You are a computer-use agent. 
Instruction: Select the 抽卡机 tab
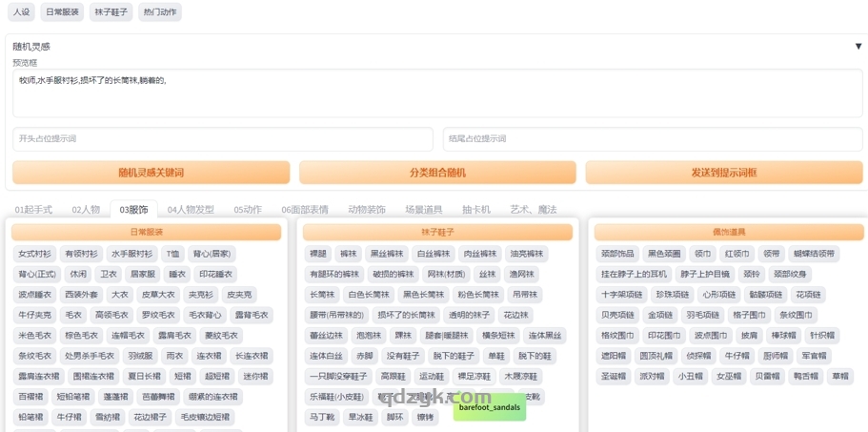coord(475,210)
